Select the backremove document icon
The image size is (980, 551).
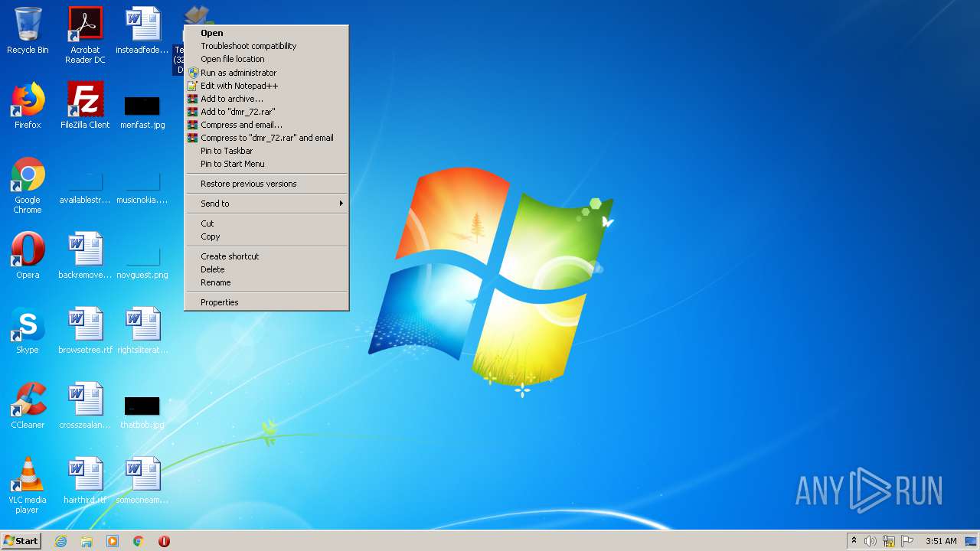coord(85,256)
